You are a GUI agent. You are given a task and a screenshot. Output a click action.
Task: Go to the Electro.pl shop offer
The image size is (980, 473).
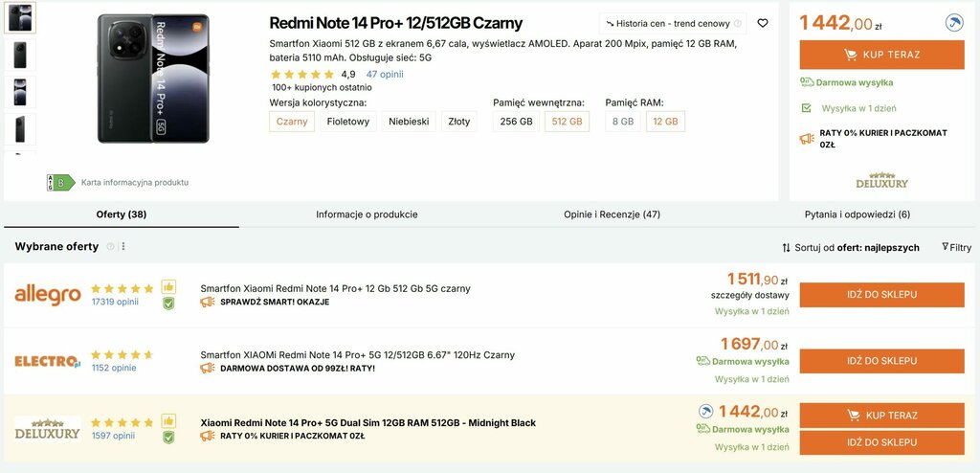tap(881, 361)
